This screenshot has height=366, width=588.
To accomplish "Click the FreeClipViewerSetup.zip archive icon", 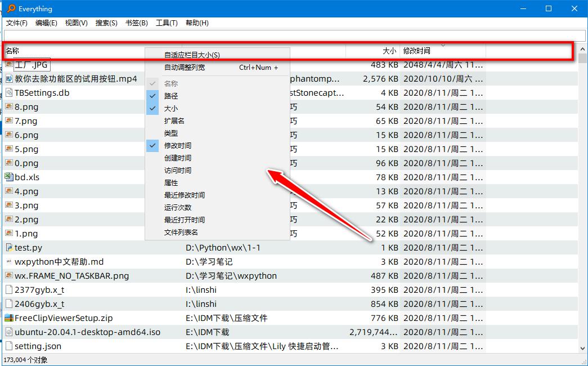I will [x=9, y=318].
